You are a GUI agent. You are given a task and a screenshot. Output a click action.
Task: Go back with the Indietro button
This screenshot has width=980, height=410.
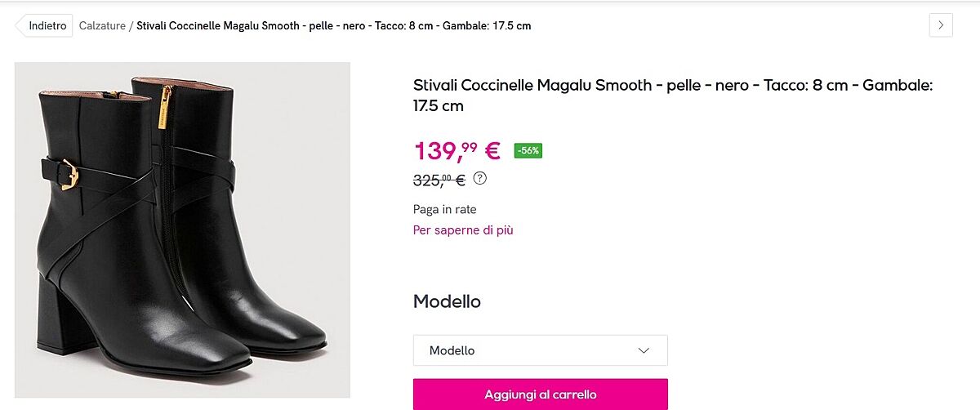[46, 25]
